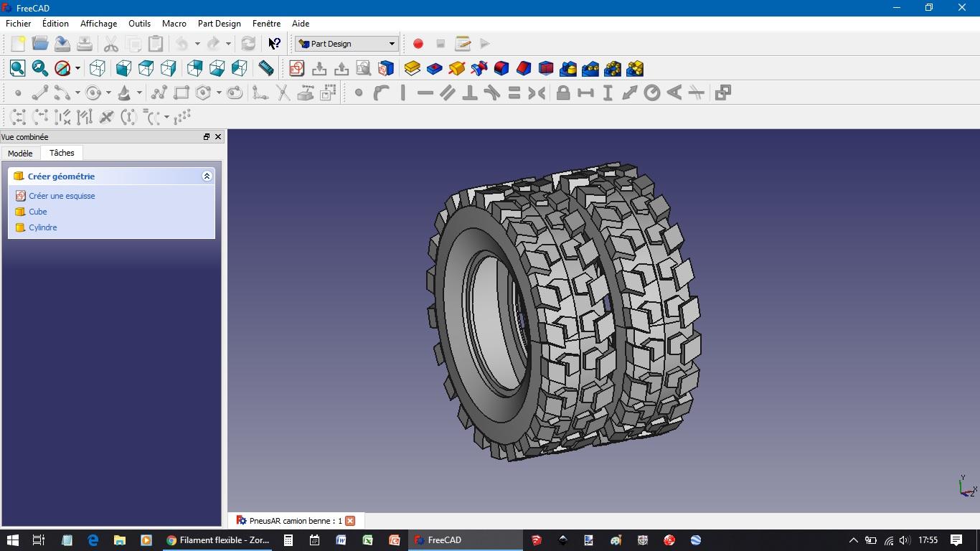Click the Créer une esquisse link

(62, 196)
